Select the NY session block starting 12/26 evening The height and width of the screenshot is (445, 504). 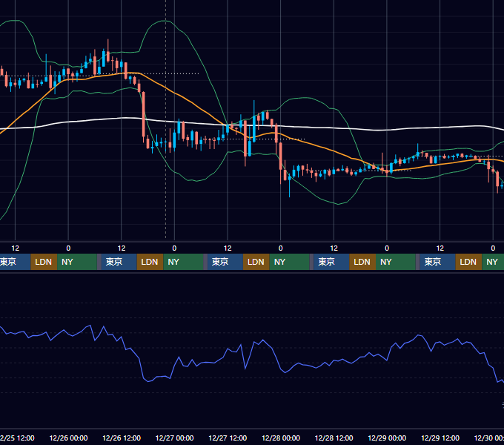point(183,262)
